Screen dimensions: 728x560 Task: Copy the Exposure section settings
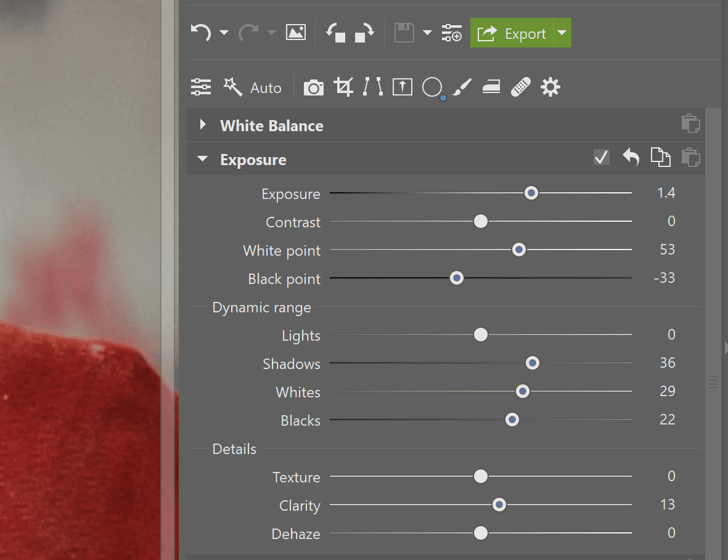click(x=661, y=157)
